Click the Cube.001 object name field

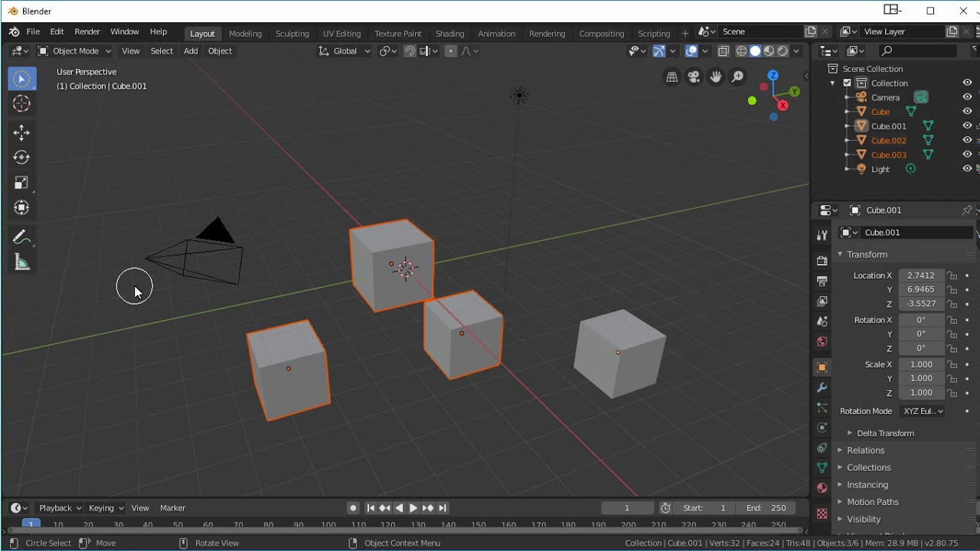point(917,233)
